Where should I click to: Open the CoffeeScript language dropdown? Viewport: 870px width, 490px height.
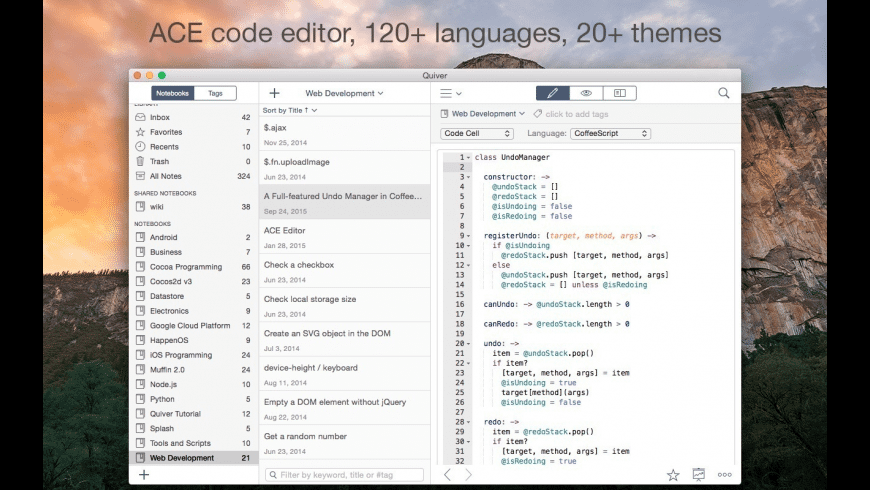pyautogui.click(x=610, y=133)
